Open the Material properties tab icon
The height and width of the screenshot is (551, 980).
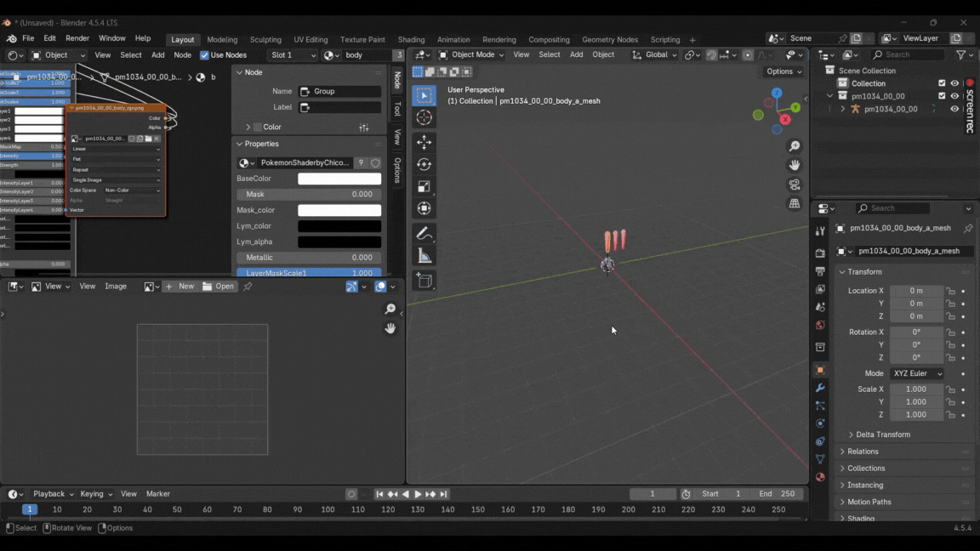point(820,477)
